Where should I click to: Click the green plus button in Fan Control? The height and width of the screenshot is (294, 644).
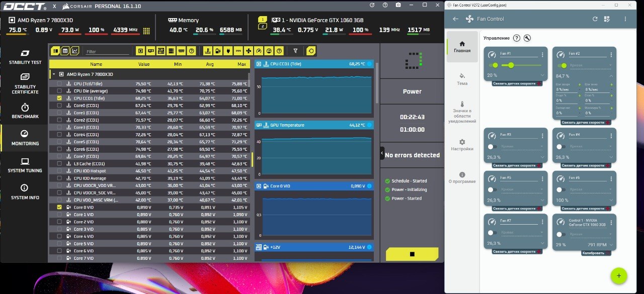(619, 276)
